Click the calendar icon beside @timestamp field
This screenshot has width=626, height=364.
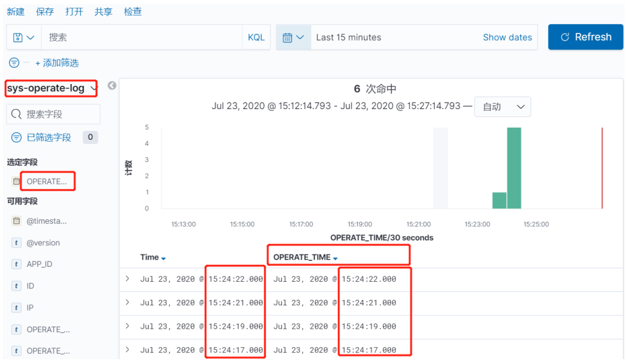[16, 221]
